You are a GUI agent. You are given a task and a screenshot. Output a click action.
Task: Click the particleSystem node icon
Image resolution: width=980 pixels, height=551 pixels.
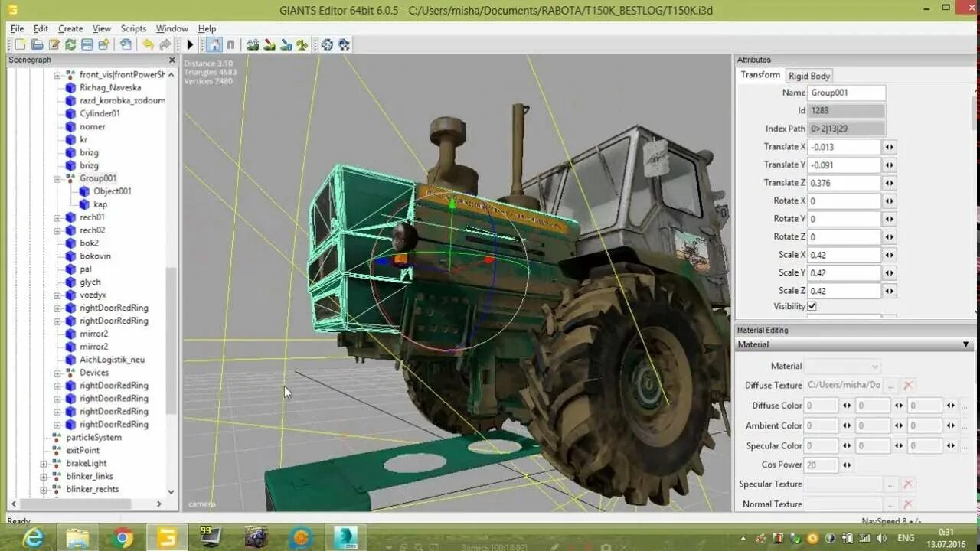[57, 438]
